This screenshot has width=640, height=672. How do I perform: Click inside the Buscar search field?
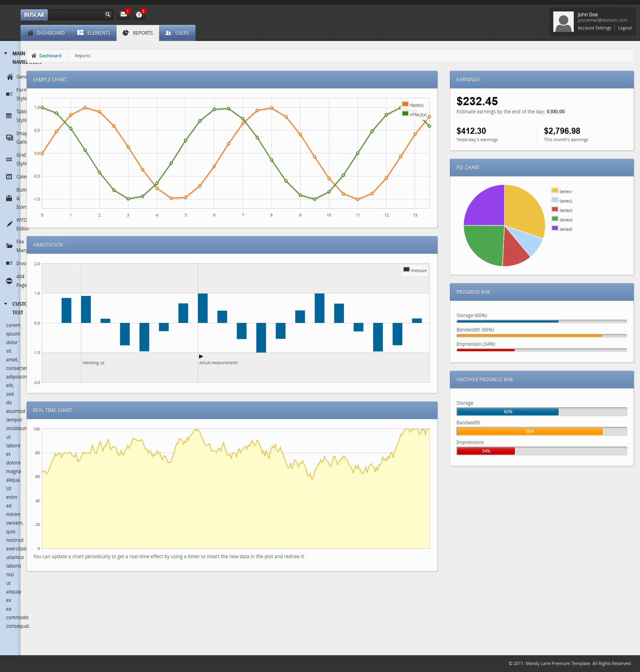76,15
